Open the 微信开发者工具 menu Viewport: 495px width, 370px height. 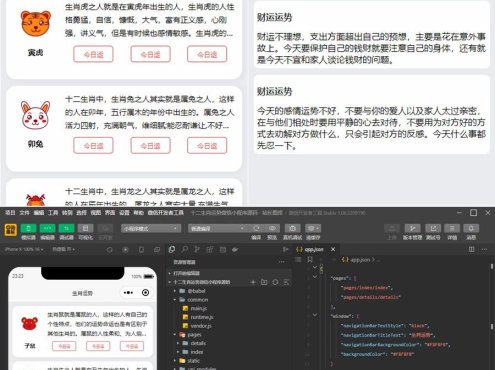click(x=166, y=213)
